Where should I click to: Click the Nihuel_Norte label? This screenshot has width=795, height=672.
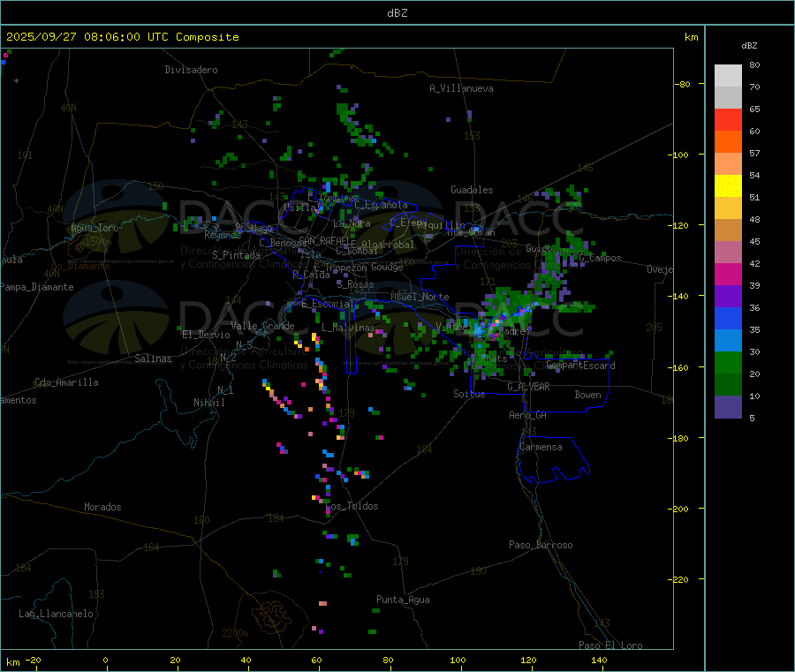[x=420, y=297]
